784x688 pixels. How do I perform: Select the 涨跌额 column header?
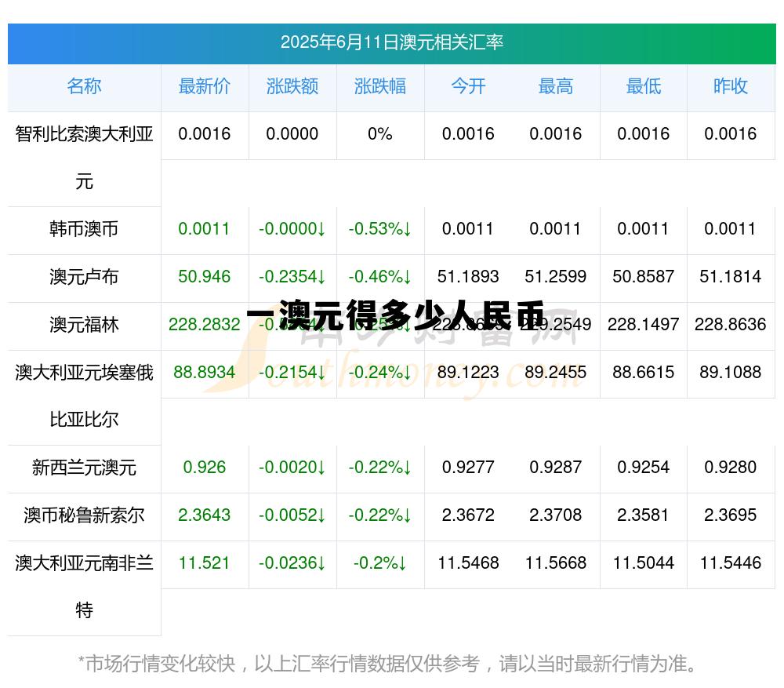tap(292, 87)
